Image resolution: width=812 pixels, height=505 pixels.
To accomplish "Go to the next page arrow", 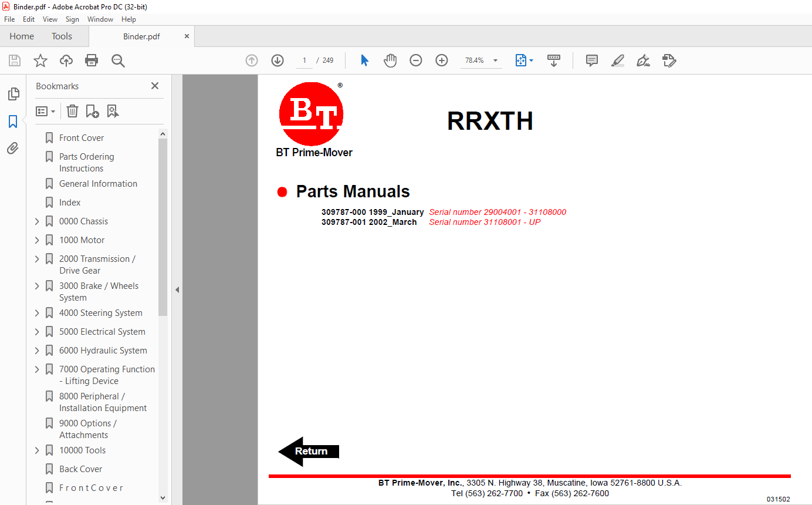I will [278, 60].
